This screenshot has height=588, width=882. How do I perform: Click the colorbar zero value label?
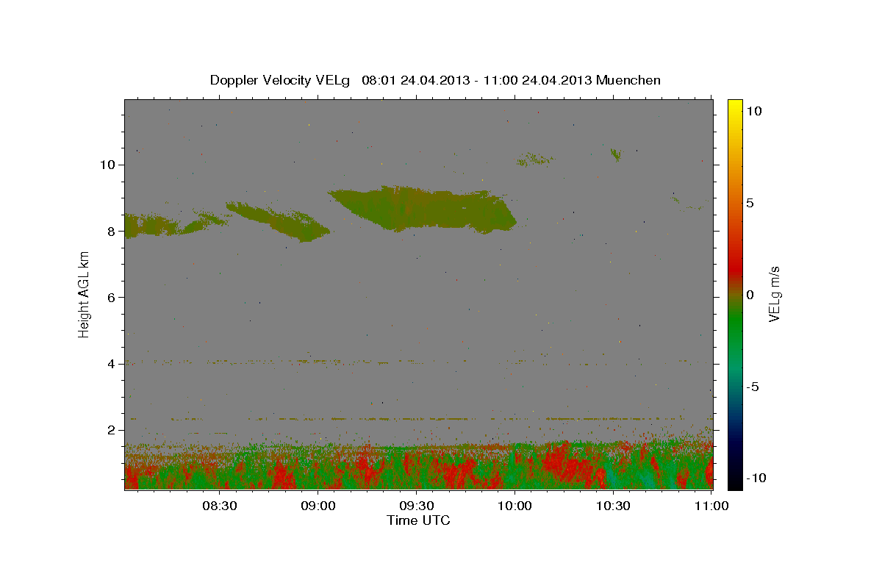click(750, 295)
